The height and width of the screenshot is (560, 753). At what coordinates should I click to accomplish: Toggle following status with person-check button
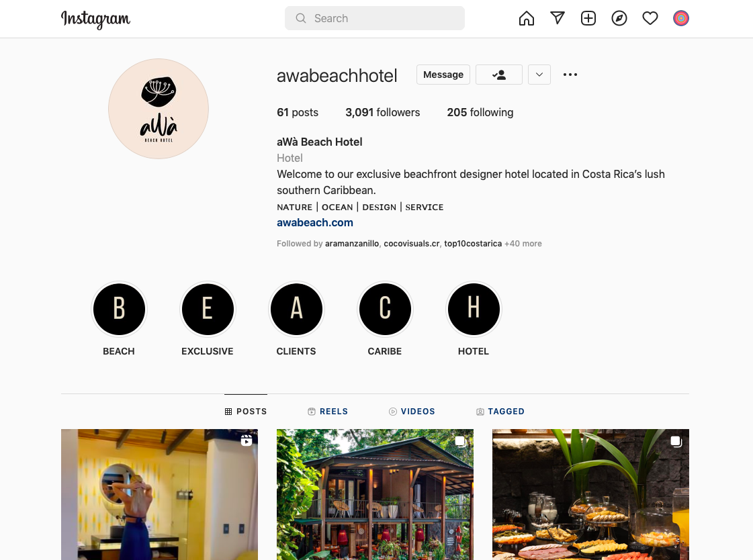point(499,75)
